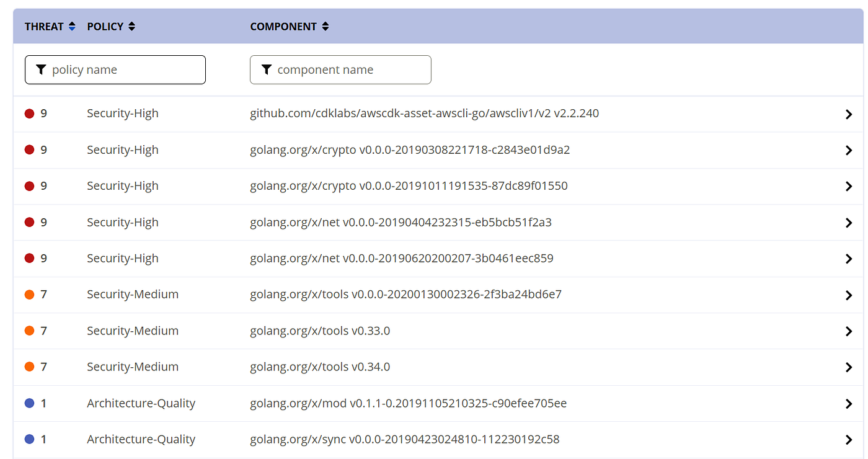Select orange threat dot for tools v0.34.0
This screenshot has height=459, width=868.
pyautogui.click(x=29, y=367)
